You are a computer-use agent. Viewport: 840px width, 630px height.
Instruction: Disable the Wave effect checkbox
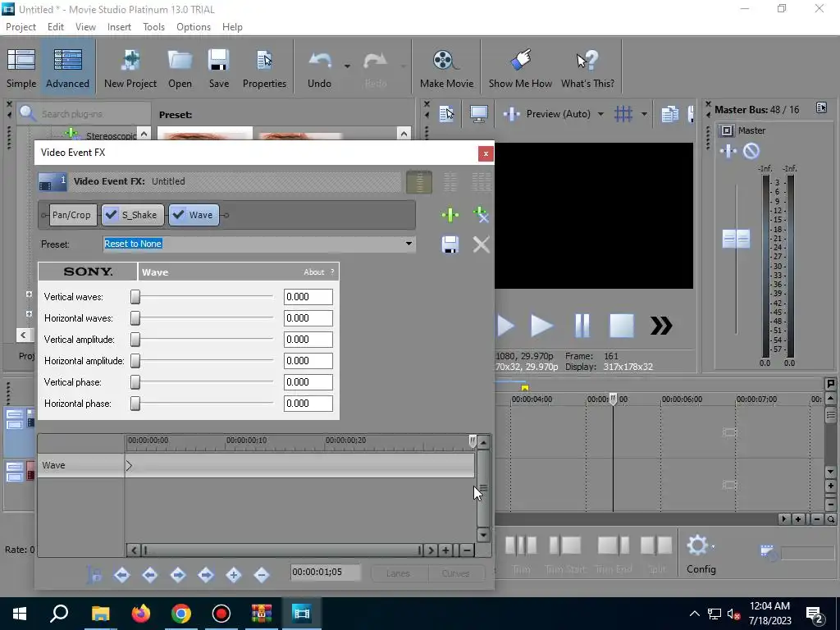click(178, 215)
